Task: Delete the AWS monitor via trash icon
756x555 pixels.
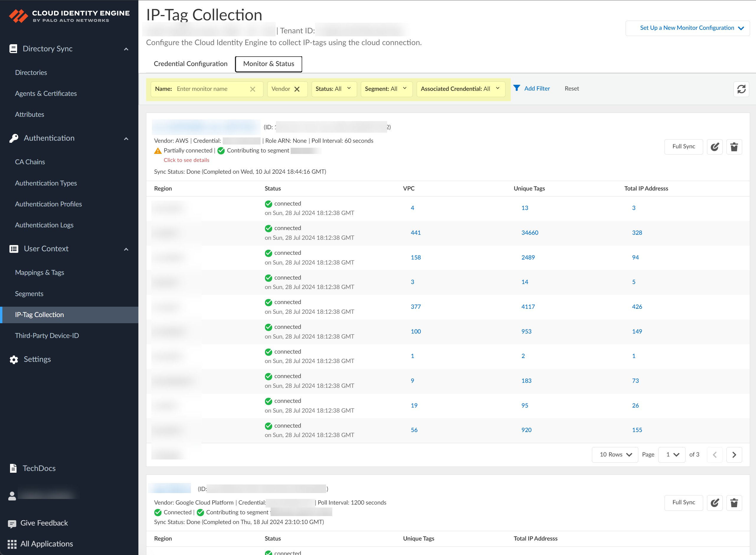Action: tap(734, 147)
